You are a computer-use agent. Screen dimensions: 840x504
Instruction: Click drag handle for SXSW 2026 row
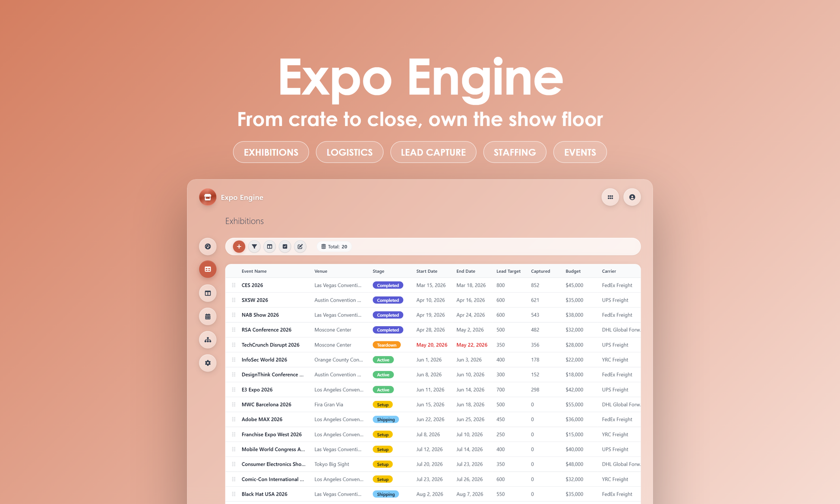pos(234,300)
